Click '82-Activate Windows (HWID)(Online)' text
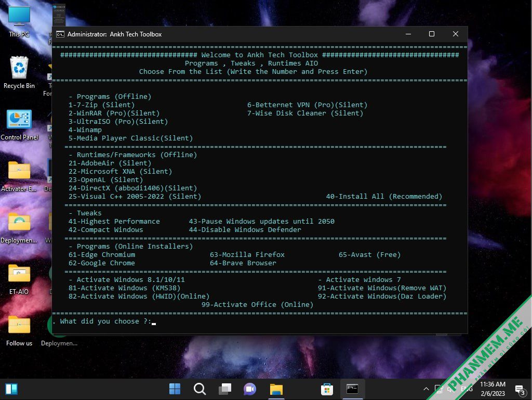 tap(139, 296)
